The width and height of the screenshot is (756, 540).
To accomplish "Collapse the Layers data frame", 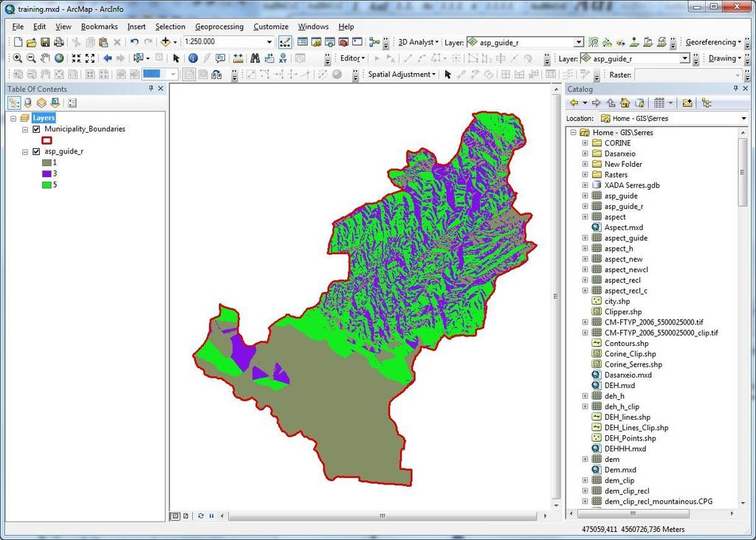I will pyautogui.click(x=13, y=118).
